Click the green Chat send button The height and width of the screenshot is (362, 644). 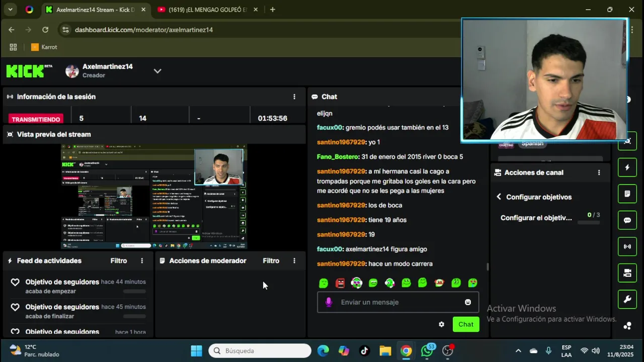pos(466,324)
